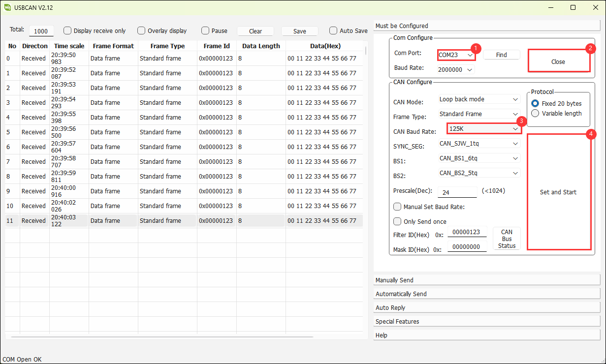Click the Frame Id column header
606x364 pixels.
[x=217, y=46]
